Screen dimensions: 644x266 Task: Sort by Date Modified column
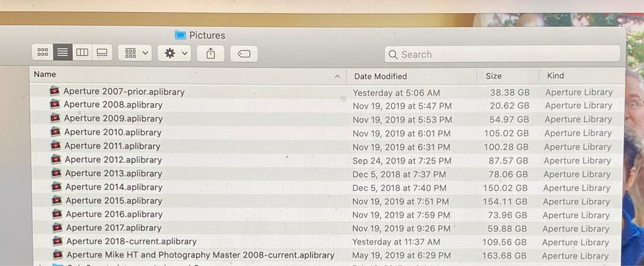pos(380,76)
